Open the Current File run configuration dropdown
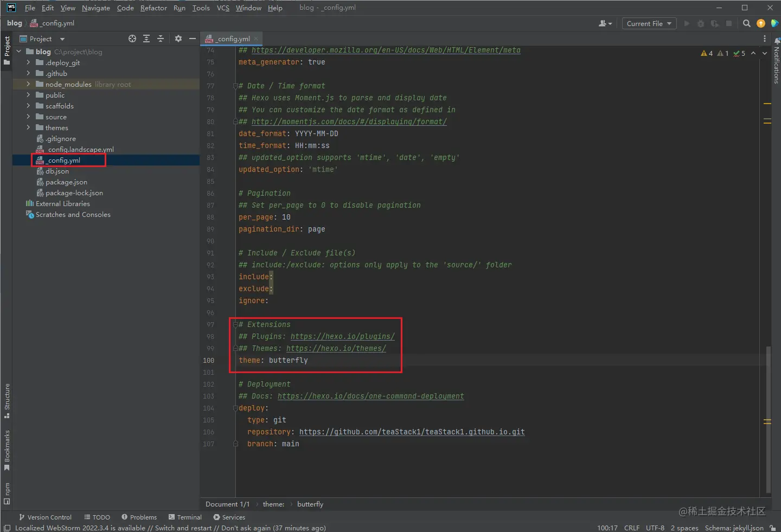This screenshot has width=781, height=532. pyautogui.click(x=649, y=23)
